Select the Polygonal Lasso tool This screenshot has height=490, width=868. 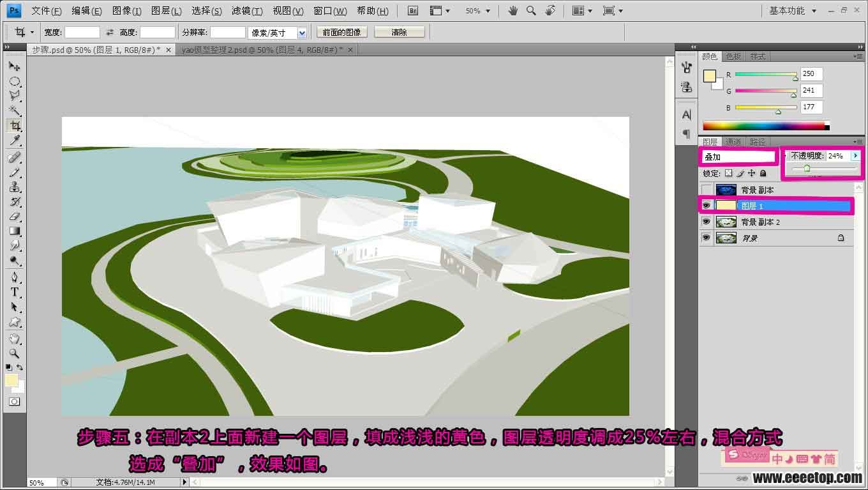pyautogui.click(x=15, y=96)
